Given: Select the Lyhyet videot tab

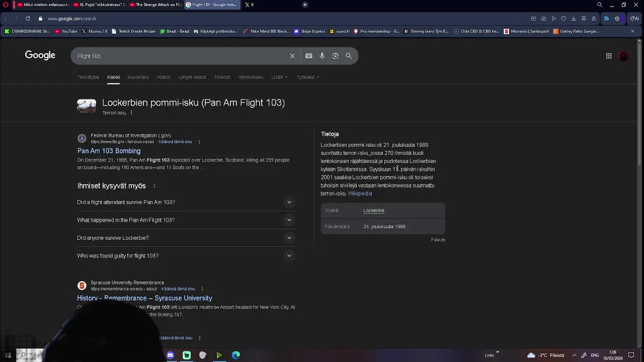Looking at the screenshot, I should [192, 77].
